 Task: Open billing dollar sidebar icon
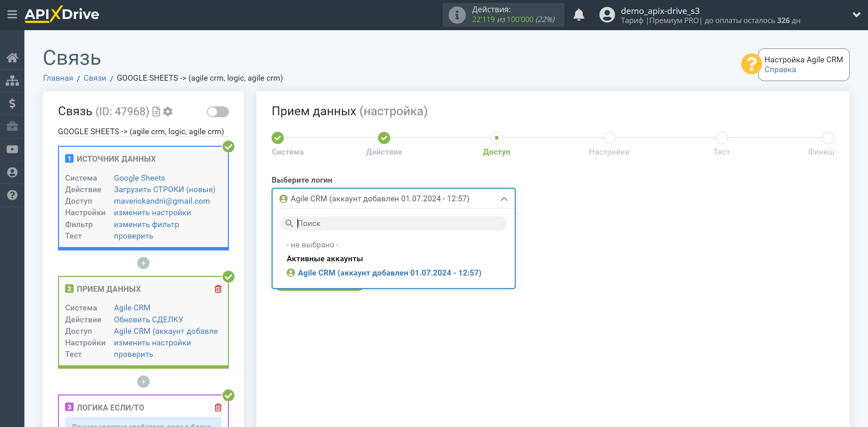(x=12, y=103)
